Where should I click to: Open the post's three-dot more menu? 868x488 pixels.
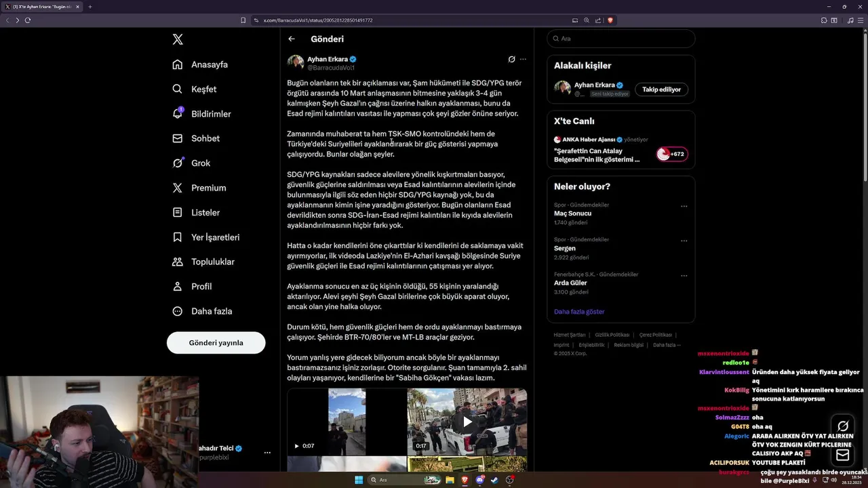click(523, 59)
